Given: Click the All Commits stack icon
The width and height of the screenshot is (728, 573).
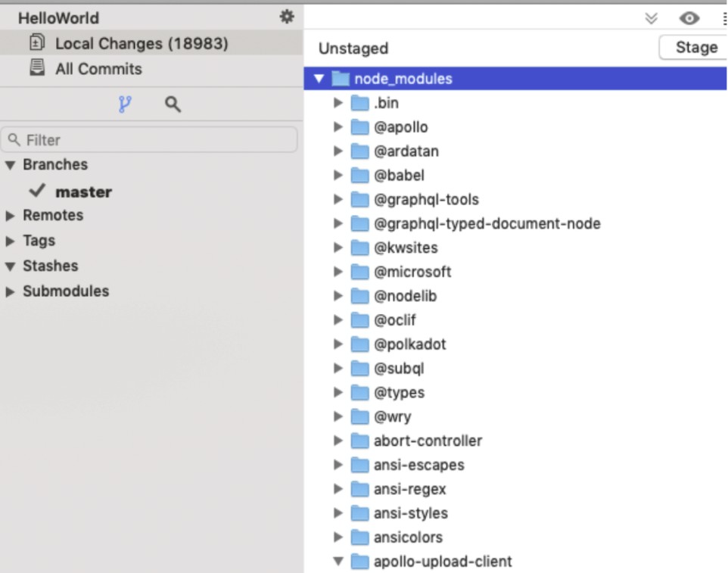Looking at the screenshot, I should point(36,68).
